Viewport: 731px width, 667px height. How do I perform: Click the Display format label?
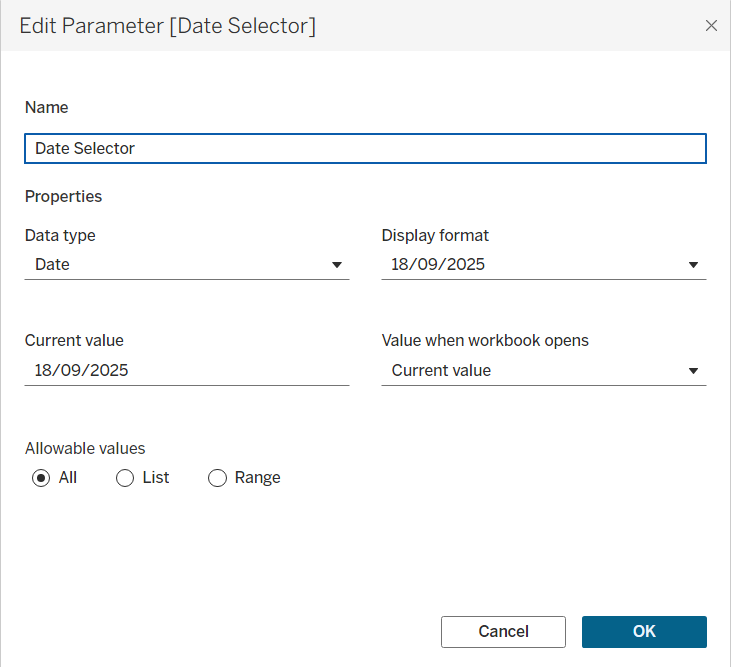tap(435, 236)
